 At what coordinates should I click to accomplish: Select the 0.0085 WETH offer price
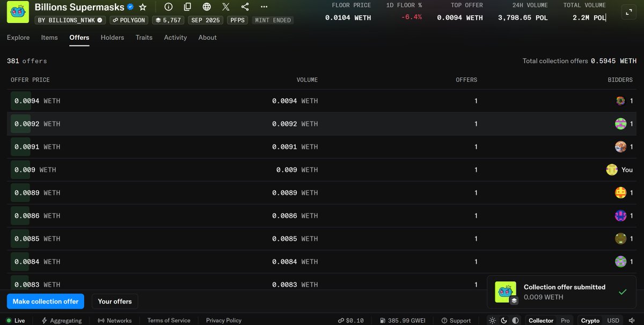click(37, 239)
